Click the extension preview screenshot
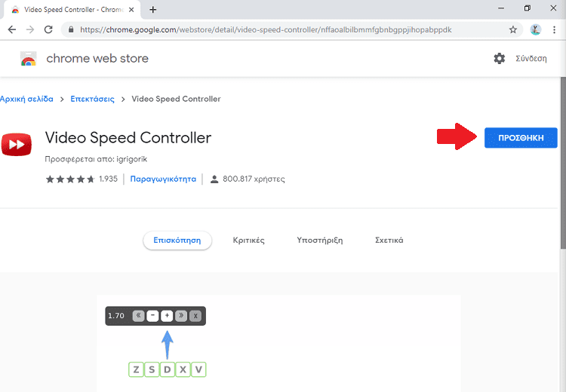Viewport: 566px width, 392px height. coord(278,343)
